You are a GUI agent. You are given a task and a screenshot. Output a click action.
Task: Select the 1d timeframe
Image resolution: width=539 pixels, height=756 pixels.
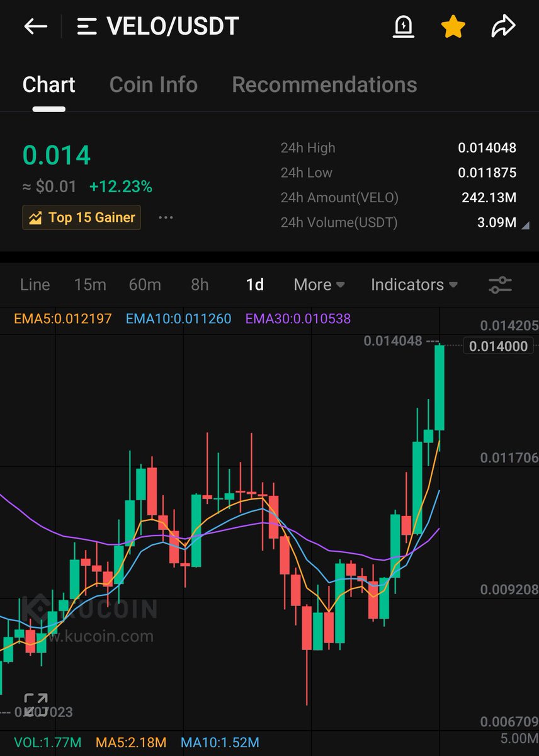[254, 285]
